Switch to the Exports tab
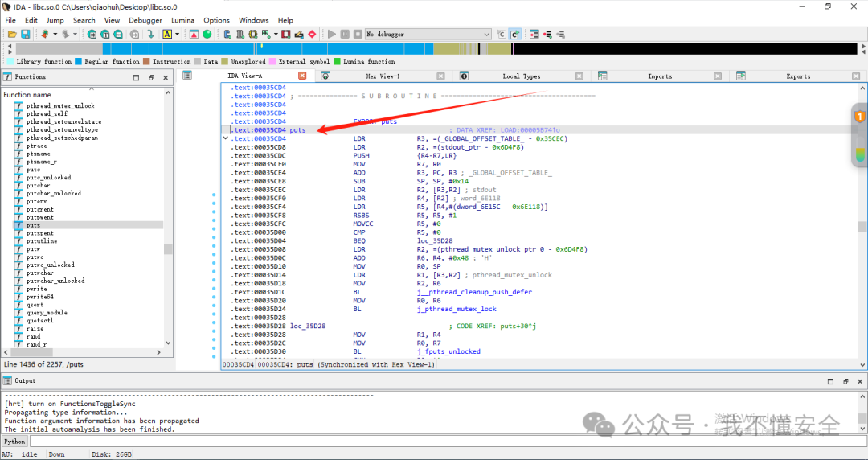Viewport: 868px width, 460px height. [x=798, y=76]
